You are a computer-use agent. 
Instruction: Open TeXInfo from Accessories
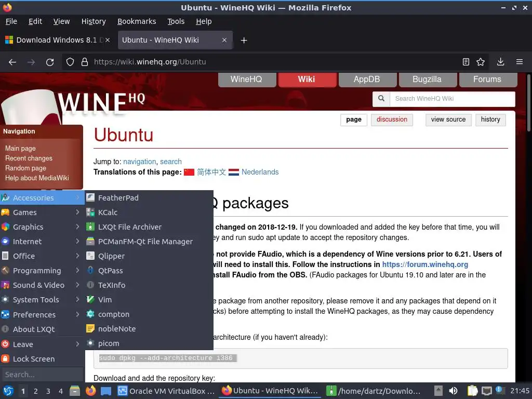[x=149, y=285]
